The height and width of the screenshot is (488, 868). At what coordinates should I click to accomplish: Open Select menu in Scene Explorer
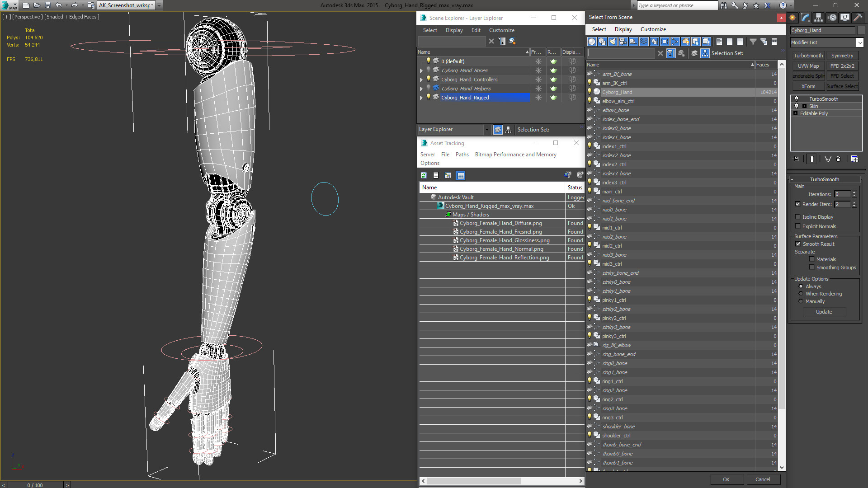(x=430, y=30)
